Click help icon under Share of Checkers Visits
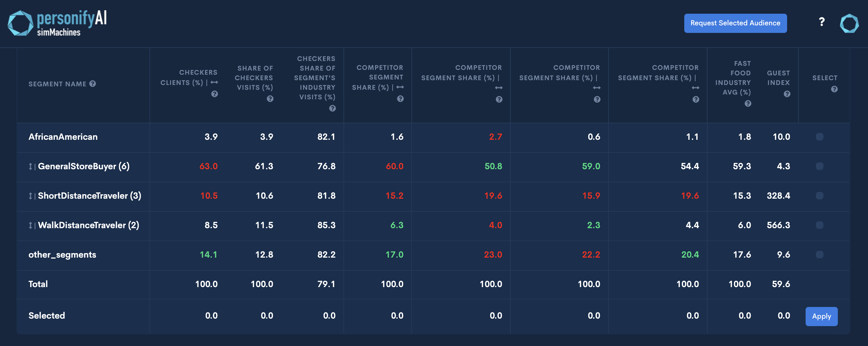Screen dimensions: 868x346 tap(270, 99)
